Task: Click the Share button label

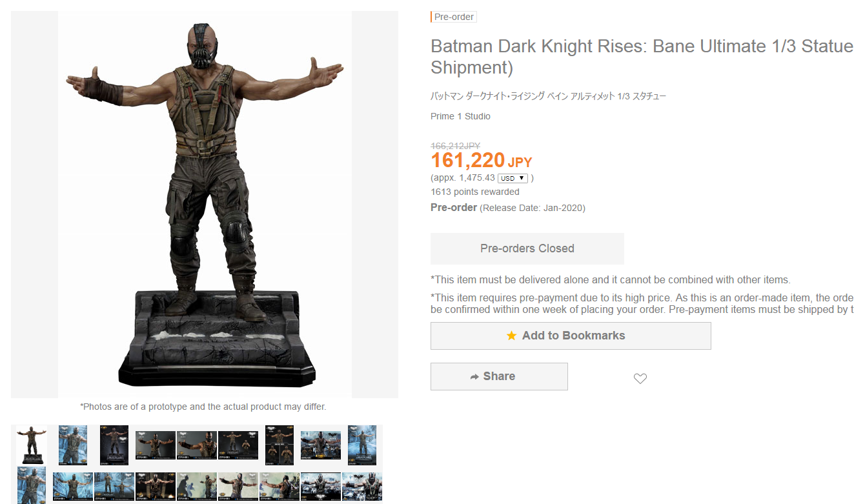Action: pos(499,376)
